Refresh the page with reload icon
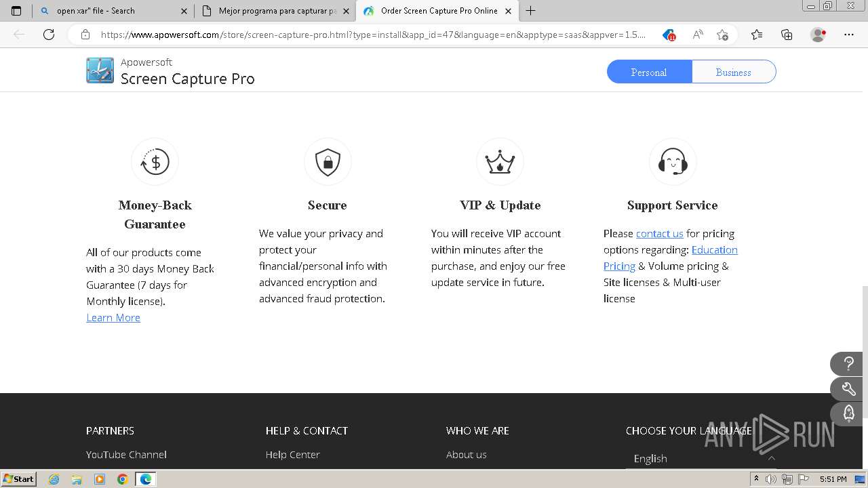Screen dimensions: 868x488 pyautogui.click(x=49, y=35)
